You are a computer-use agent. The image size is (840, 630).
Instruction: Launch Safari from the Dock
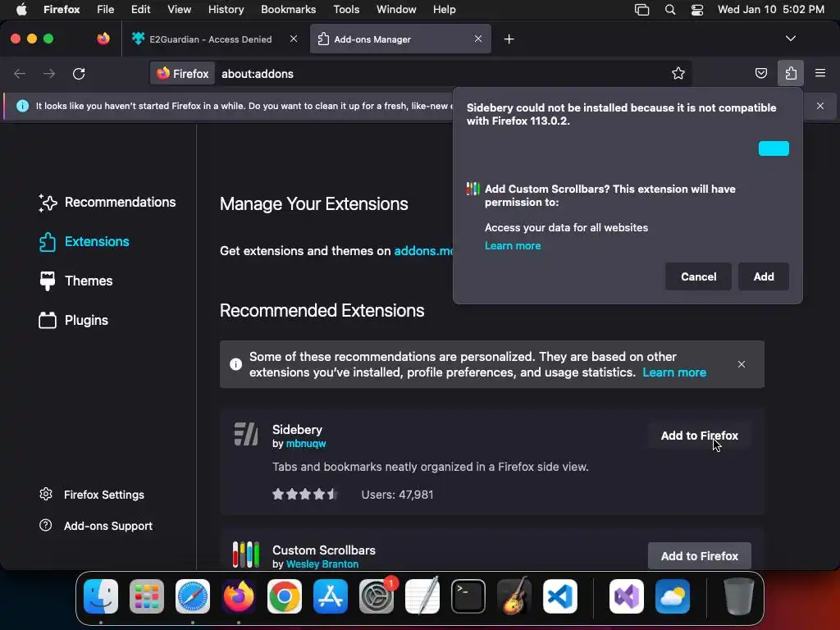click(192, 596)
